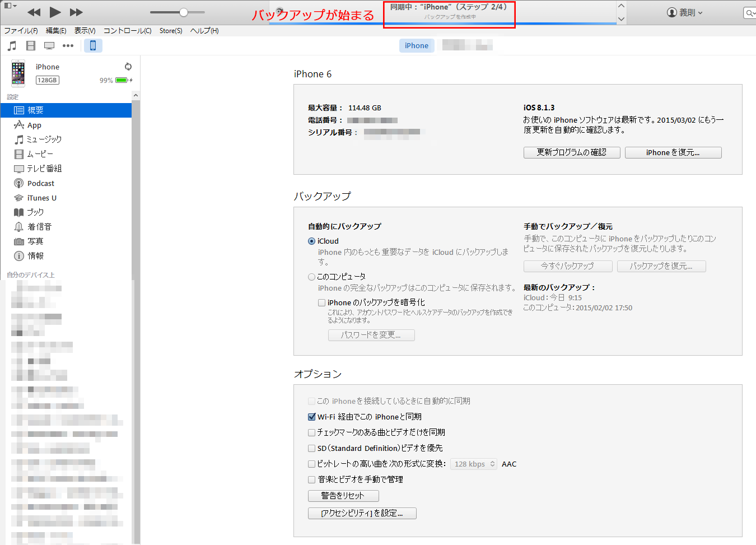Click アクセシビリティを設定 button
756x545 pixels.
(362, 513)
